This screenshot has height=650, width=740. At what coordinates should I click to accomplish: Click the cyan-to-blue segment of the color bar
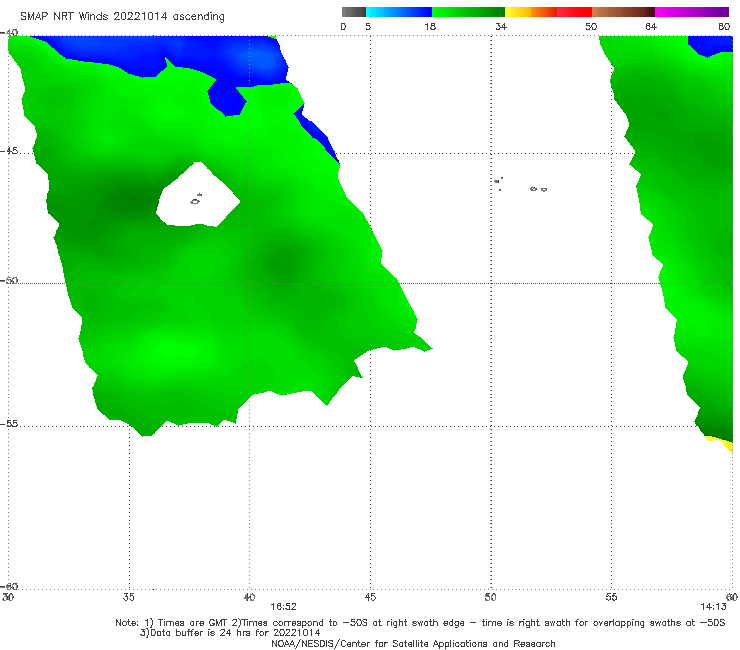[x=399, y=12]
